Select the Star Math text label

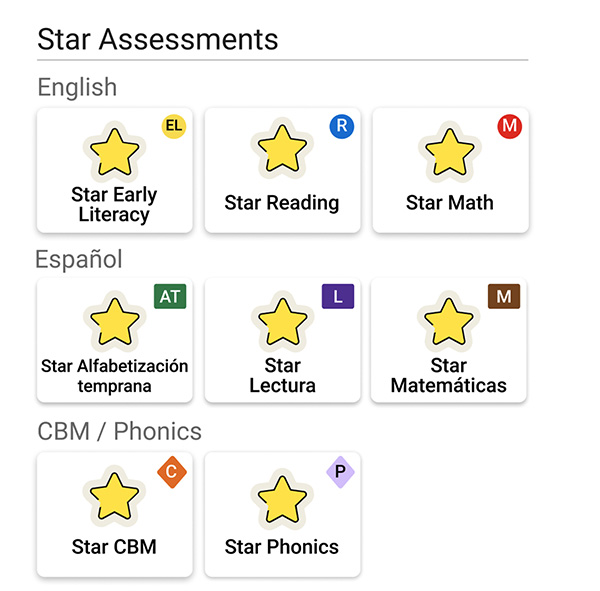[x=449, y=203]
